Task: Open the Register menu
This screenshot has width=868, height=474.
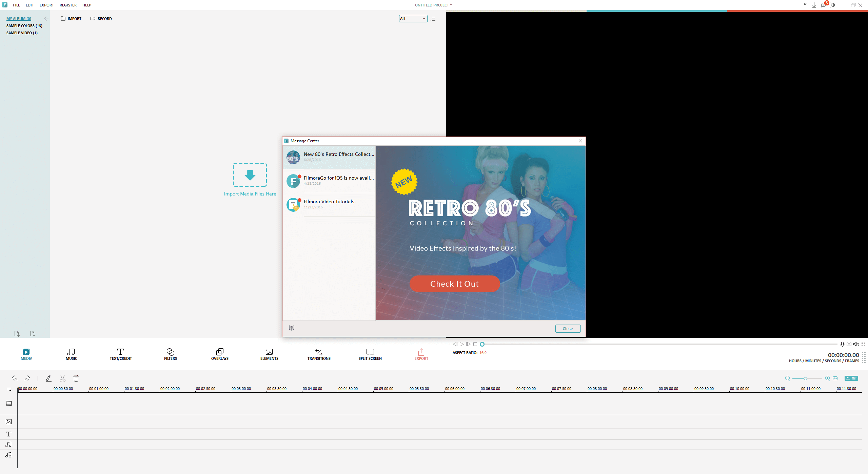Action: (68, 5)
